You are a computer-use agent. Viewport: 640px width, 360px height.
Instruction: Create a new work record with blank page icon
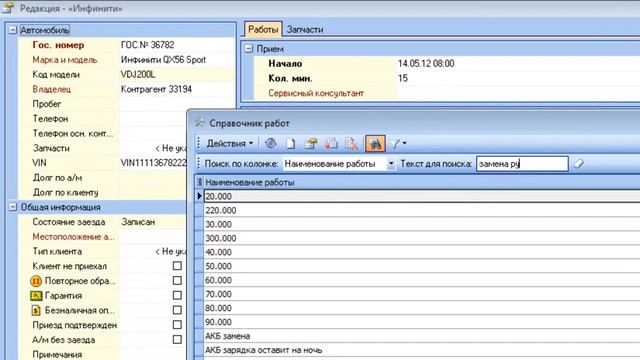tap(290, 143)
